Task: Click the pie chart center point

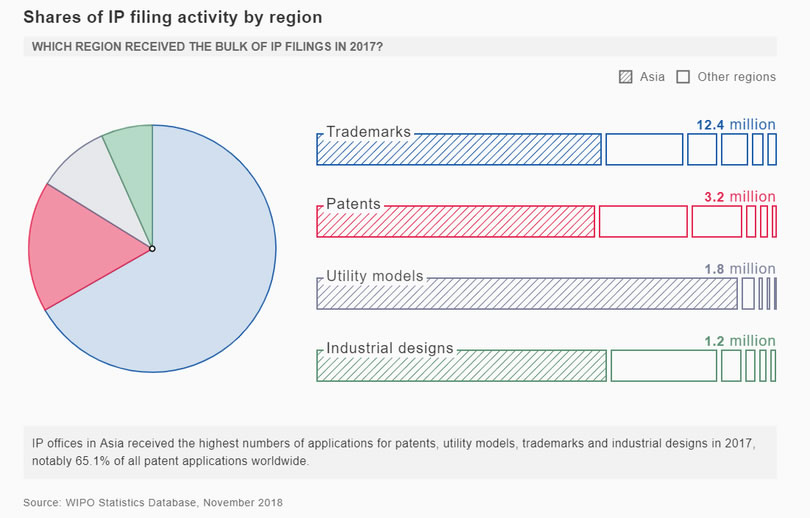Action: [151, 248]
